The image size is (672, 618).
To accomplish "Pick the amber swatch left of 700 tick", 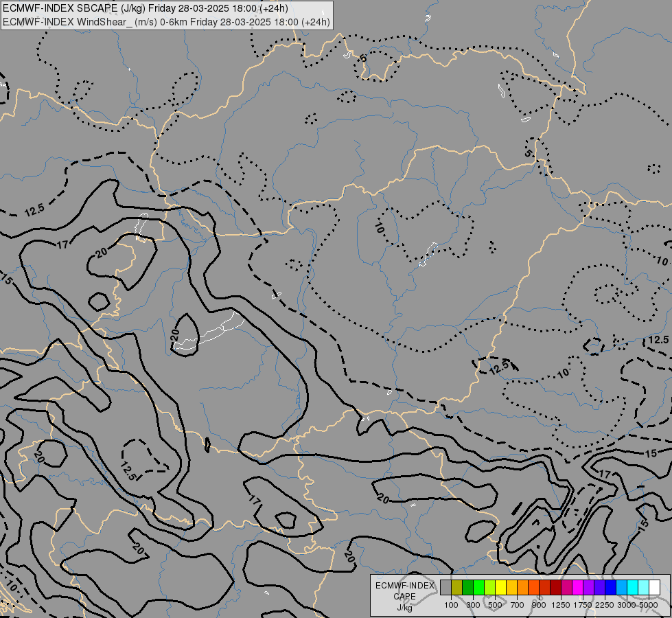I will [511, 587].
